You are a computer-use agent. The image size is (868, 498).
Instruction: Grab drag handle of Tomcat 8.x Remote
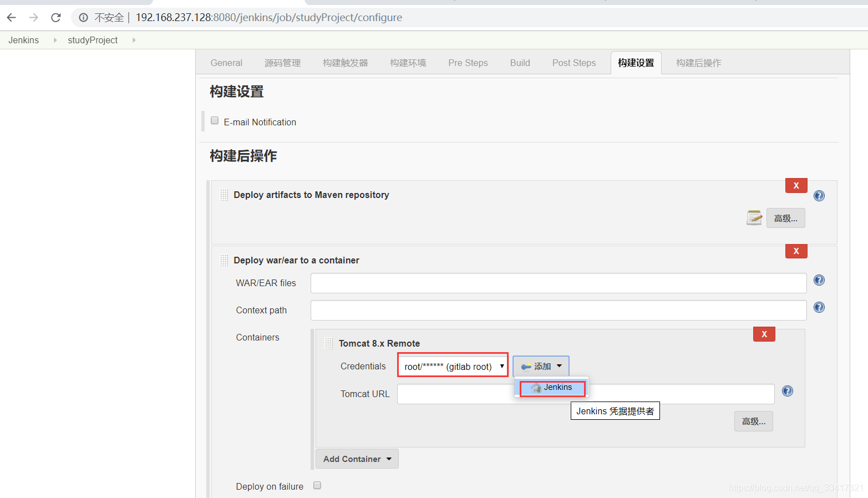click(x=329, y=343)
